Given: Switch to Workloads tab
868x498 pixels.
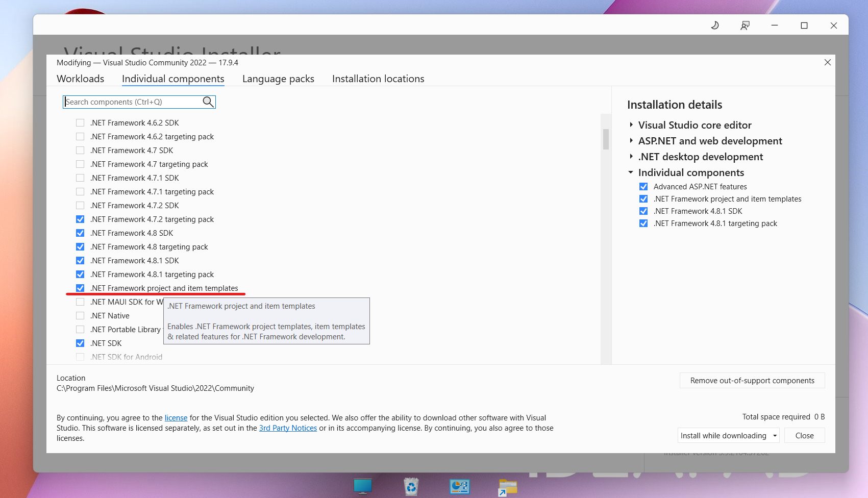Looking at the screenshot, I should [80, 79].
